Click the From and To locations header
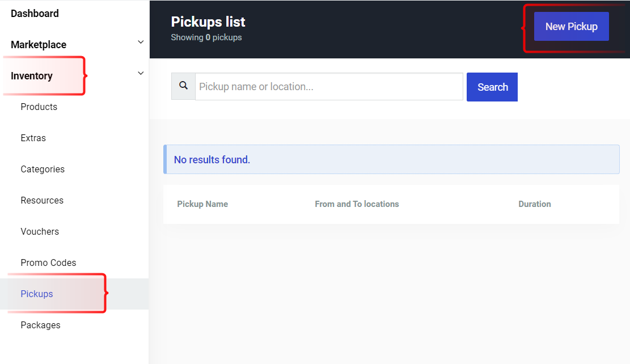630x364 pixels. pos(357,204)
